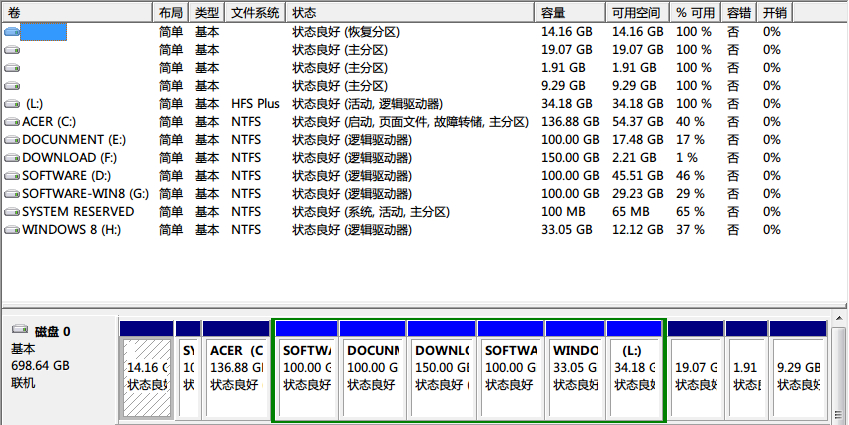Click the drive icon in the 14.16 GB recovery row
The image size is (849, 425).
(12, 32)
